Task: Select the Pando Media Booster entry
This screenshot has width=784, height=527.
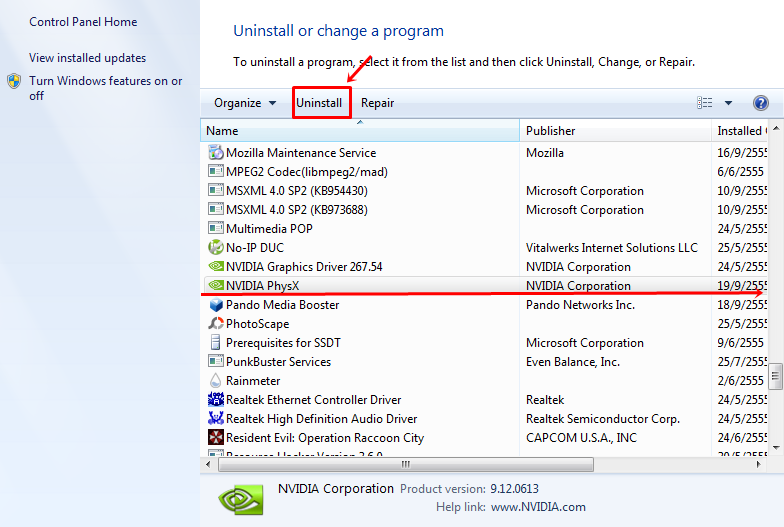Action: pos(282,304)
